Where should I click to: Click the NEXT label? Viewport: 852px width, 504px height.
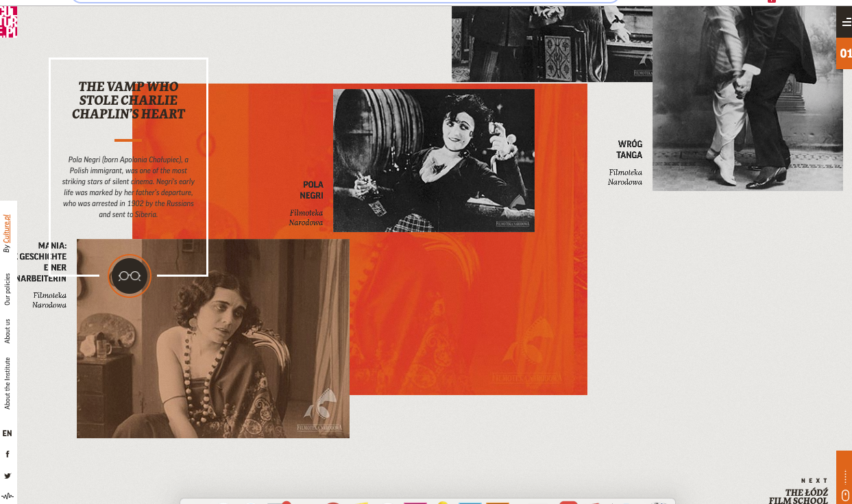point(814,481)
